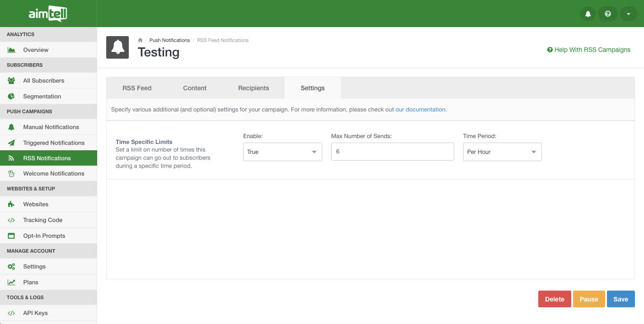Click the Triggered Notifications paper plane icon

[11, 143]
